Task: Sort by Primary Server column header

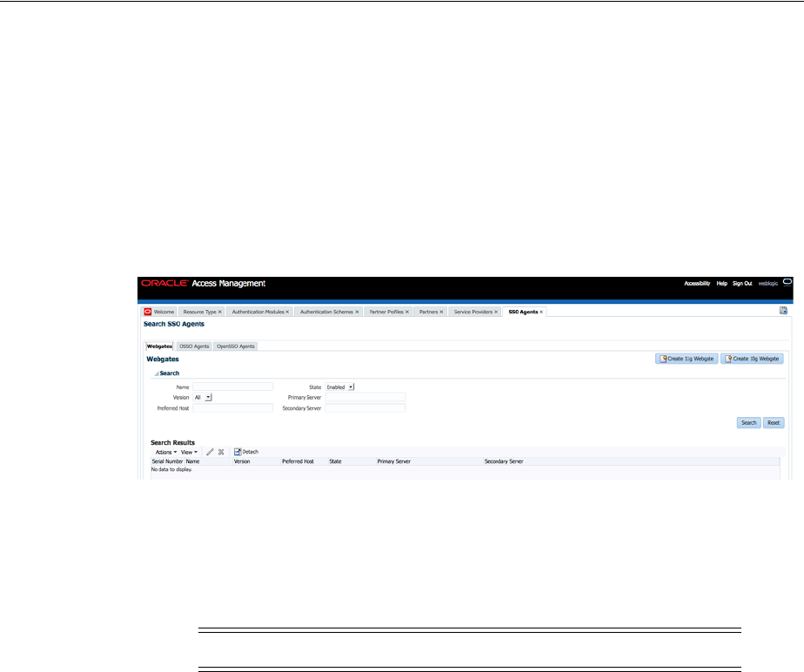Action: click(430, 461)
